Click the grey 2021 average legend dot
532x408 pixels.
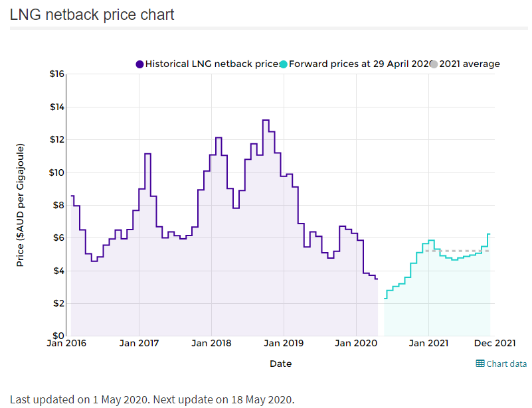pyautogui.click(x=434, y=64)
